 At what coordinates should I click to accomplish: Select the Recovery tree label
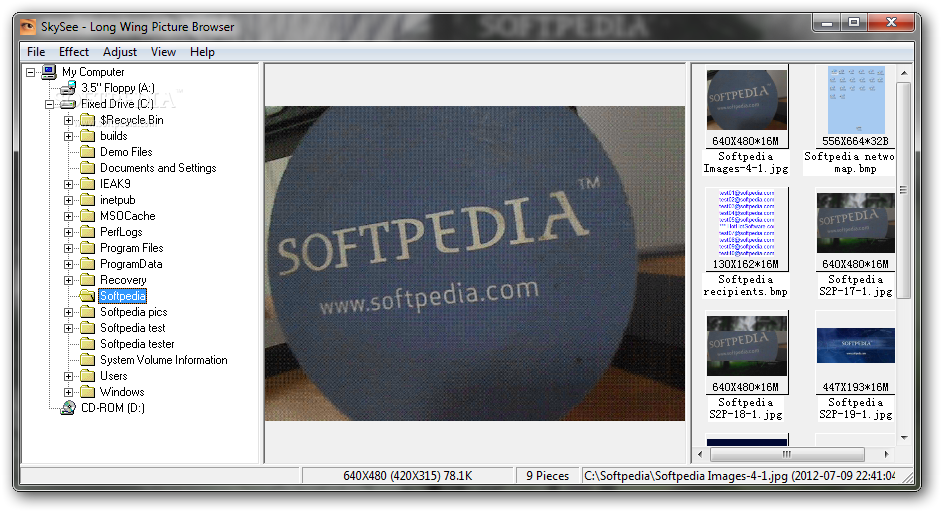(x=123, y=280)
